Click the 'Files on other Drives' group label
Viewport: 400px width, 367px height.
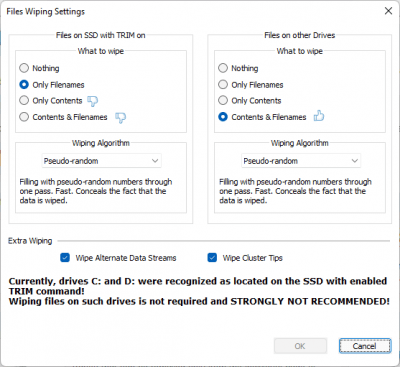pos(300,35)
